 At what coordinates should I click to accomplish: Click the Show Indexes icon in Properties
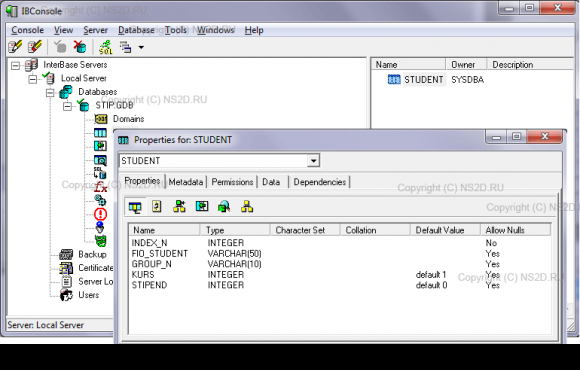pyautogui.click(x=202, y=206)
